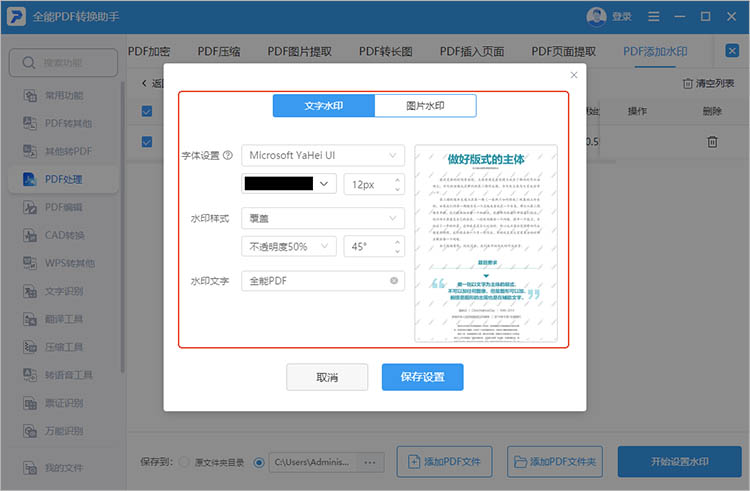Screen dimensions: 750x491
Task: Close the watermark settings dialog
Action: click(x=574, y=75)
